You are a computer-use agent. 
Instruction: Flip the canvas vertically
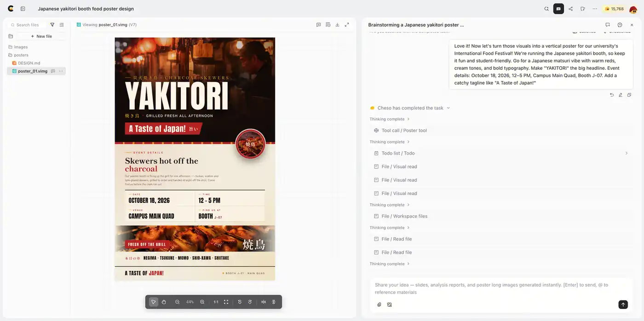click(274, 302)
